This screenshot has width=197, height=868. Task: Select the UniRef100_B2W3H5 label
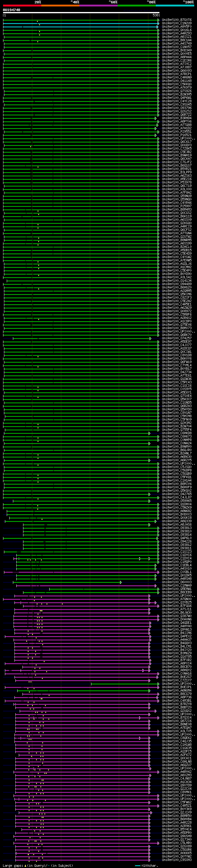(177, 94)
